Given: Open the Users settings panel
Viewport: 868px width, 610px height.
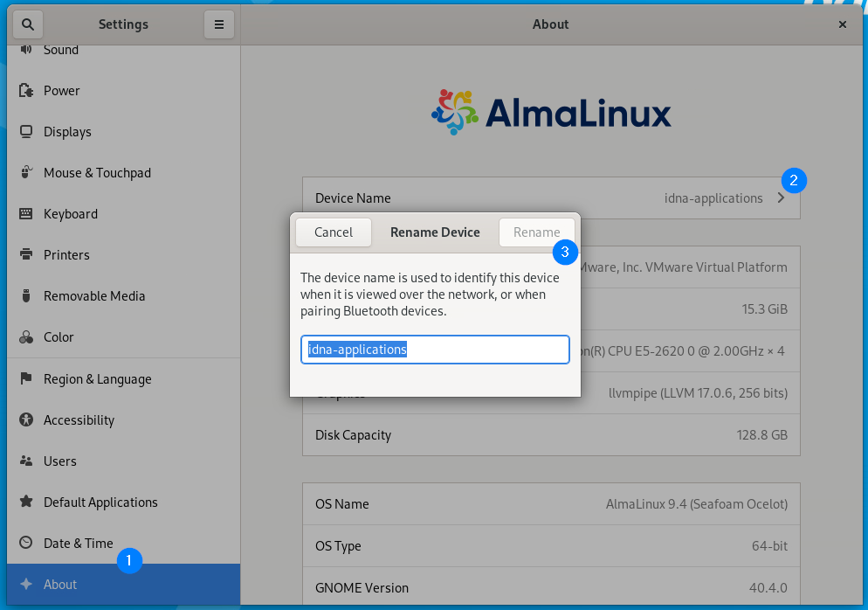Looking at the screenshot, I should tap(123, 461).
